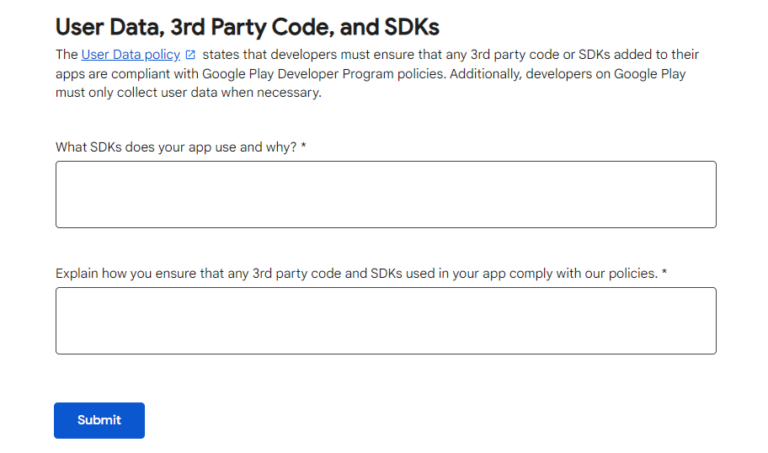Screen dimensions: 768x453
Task: Click the required asterisk after 'use and why?'
Action: tap(303, 147)
